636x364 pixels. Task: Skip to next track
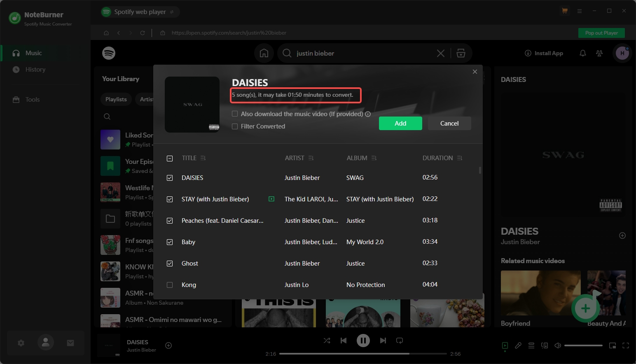(x=383, y=341)
